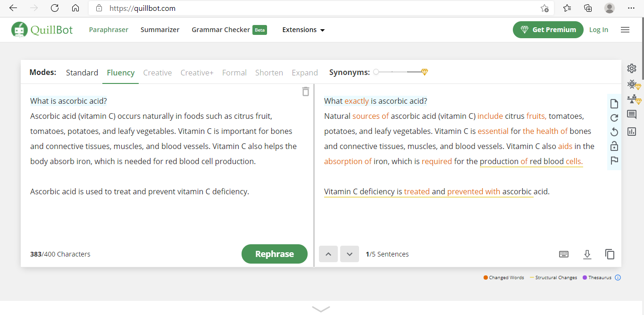Switch to Standard mode
The width and height of the screenshot is (644, 315).
click(82, 73)
